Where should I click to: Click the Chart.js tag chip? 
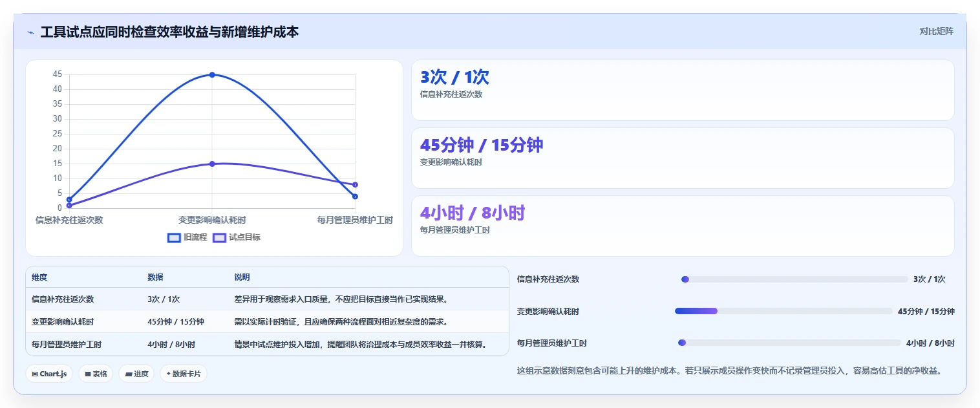click(x=49, y=374)
